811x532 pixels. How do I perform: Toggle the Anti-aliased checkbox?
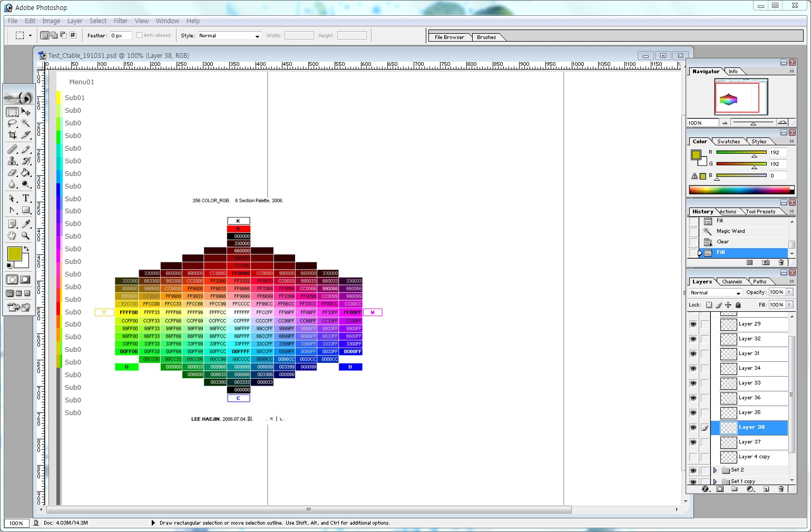point(139,35)
